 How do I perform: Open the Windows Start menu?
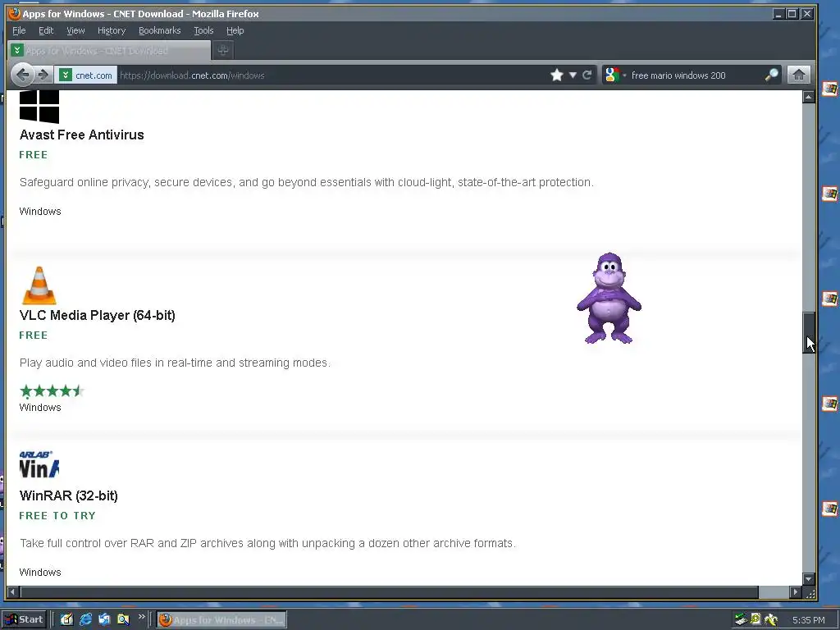(24, 620)
